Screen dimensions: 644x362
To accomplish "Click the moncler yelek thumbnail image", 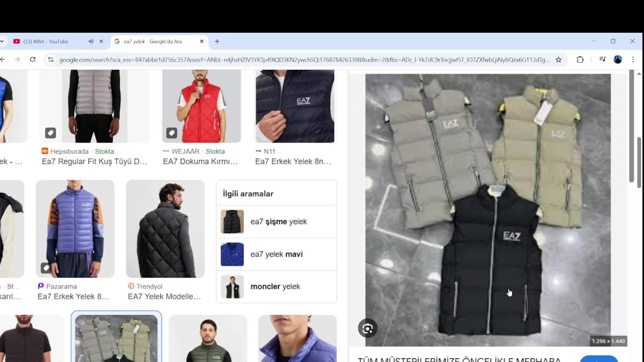I will (x=232, y=287).
